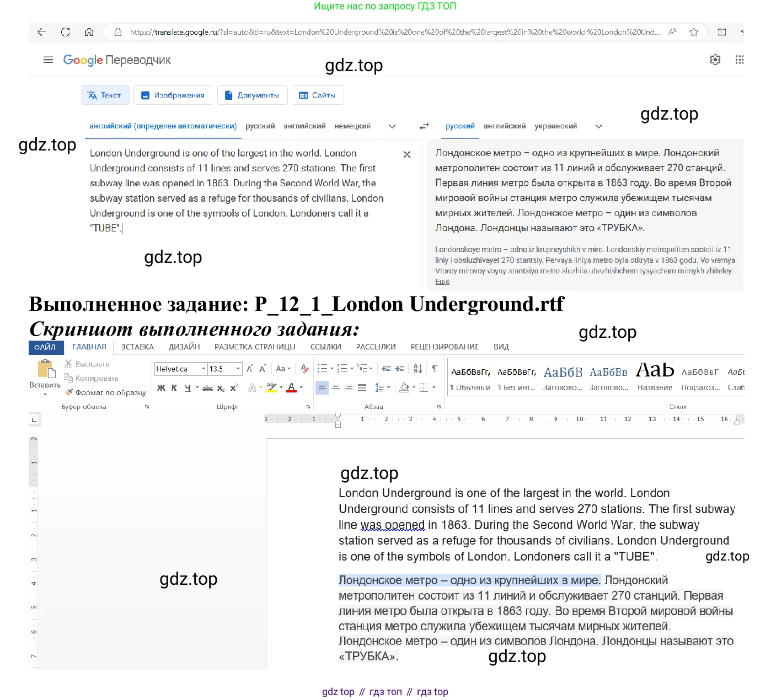The width and height of the screenshot is (771, 700).
Task: Apply multilevel list
Action: 362,369
